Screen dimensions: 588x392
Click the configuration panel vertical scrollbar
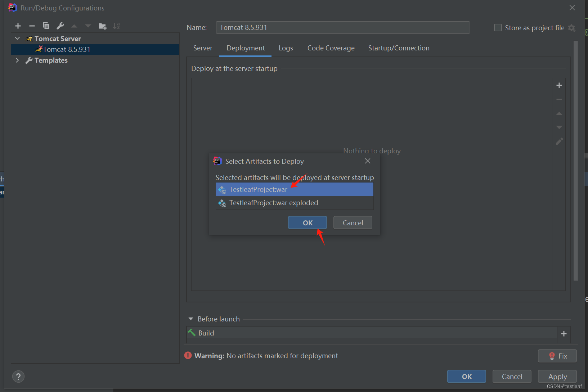pyautogui.click(x=575, y=160)
